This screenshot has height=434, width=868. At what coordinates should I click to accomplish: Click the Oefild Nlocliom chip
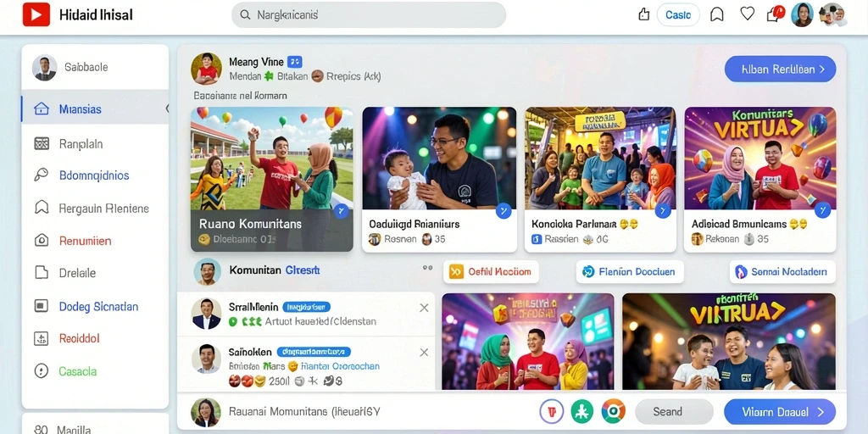(491, 272)
